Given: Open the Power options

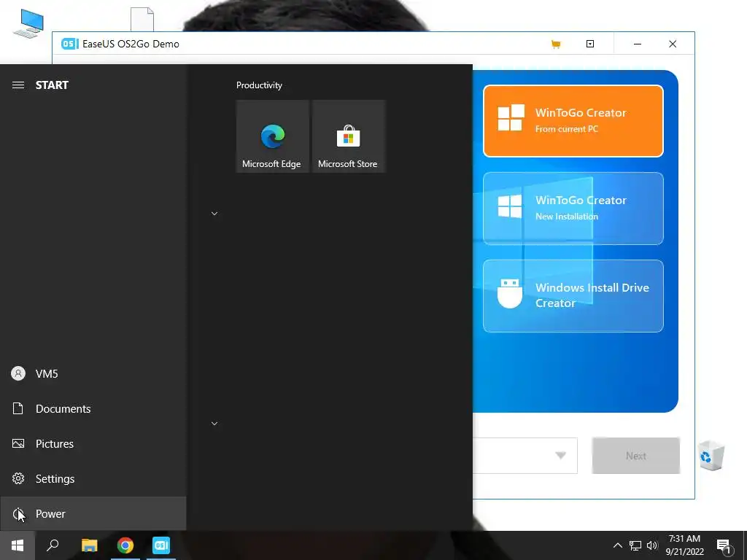Looking at the screenshot, I should [93, 514].
